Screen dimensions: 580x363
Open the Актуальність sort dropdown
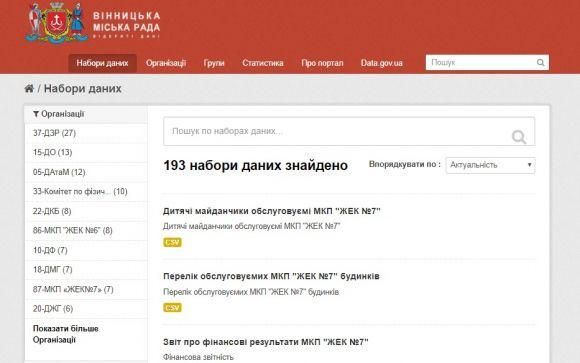point(490,165)
